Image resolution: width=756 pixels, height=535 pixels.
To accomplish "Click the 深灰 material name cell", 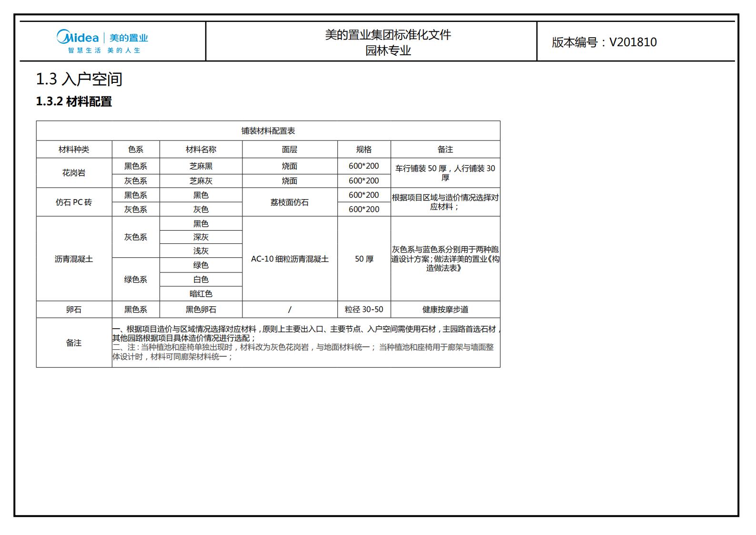I will pyautogui.click(x=201, y=237).
